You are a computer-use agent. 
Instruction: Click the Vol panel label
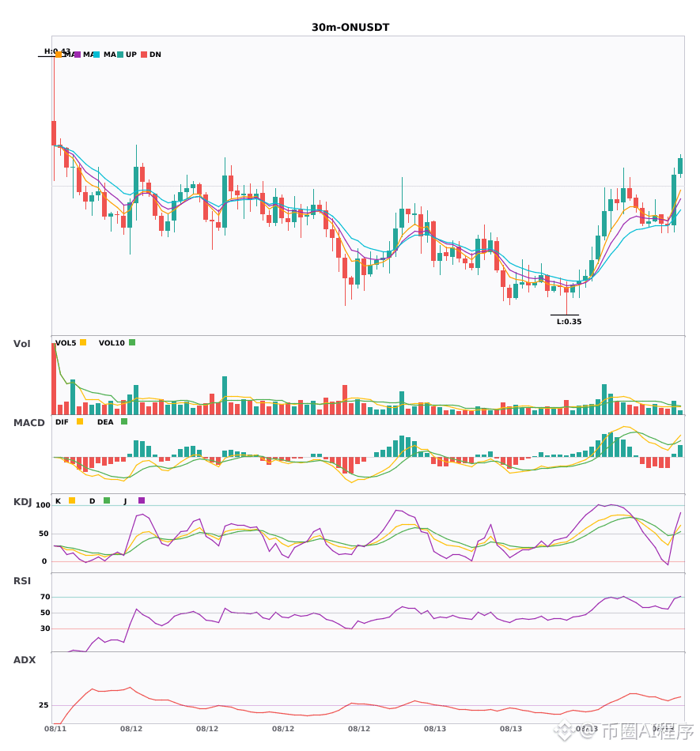(x=21, y=343)
